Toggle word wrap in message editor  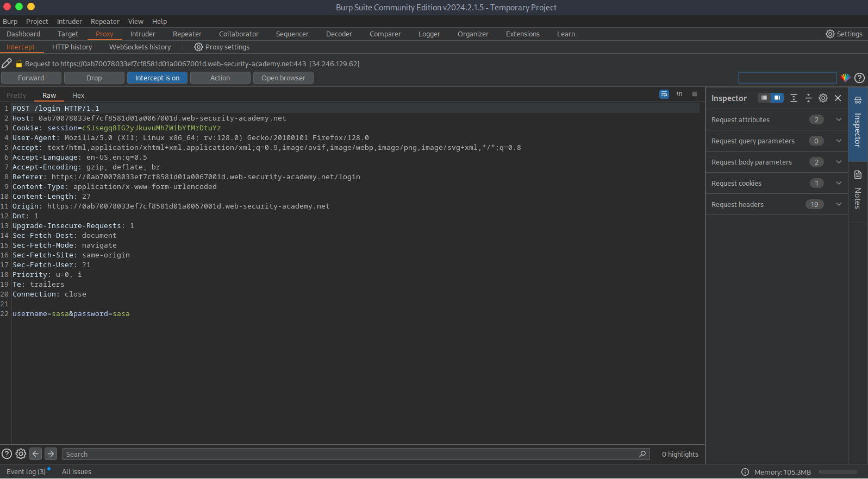[x=664, y=94]
